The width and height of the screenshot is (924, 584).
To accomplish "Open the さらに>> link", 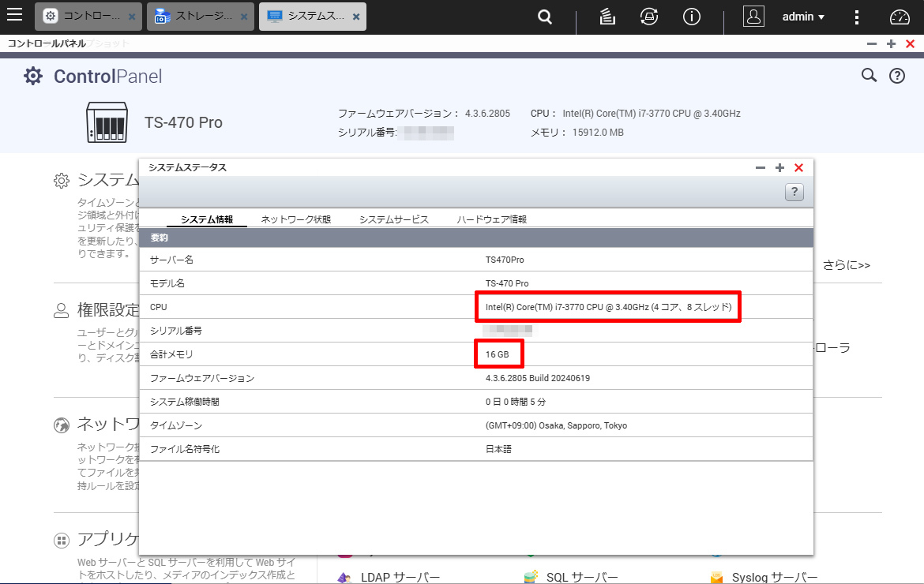I will point(847,265).
